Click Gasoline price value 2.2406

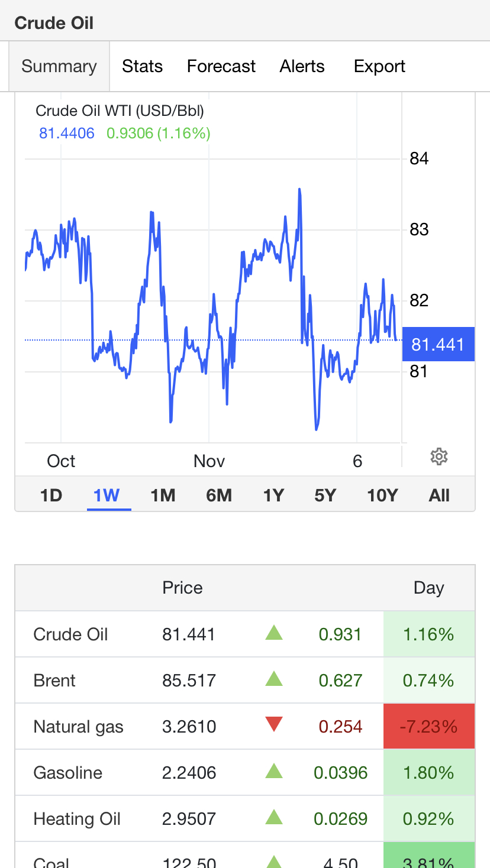[189, 773]
